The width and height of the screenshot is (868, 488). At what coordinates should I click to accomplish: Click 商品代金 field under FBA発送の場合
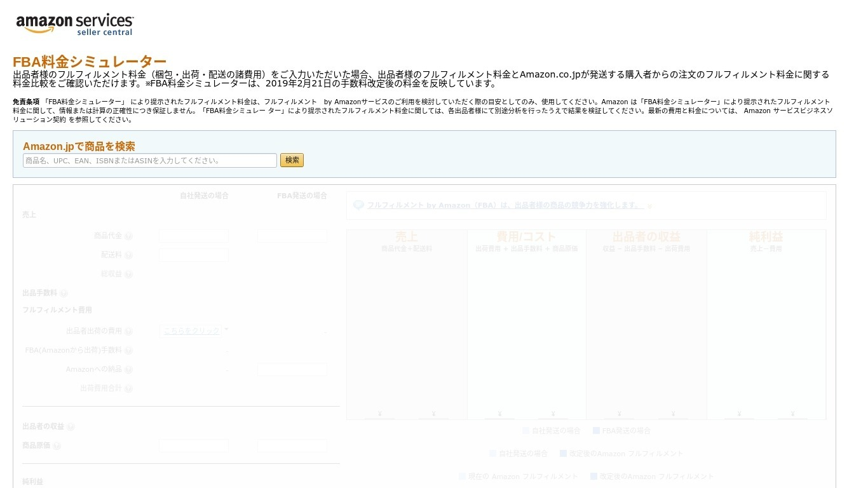(x=292, y=236)
